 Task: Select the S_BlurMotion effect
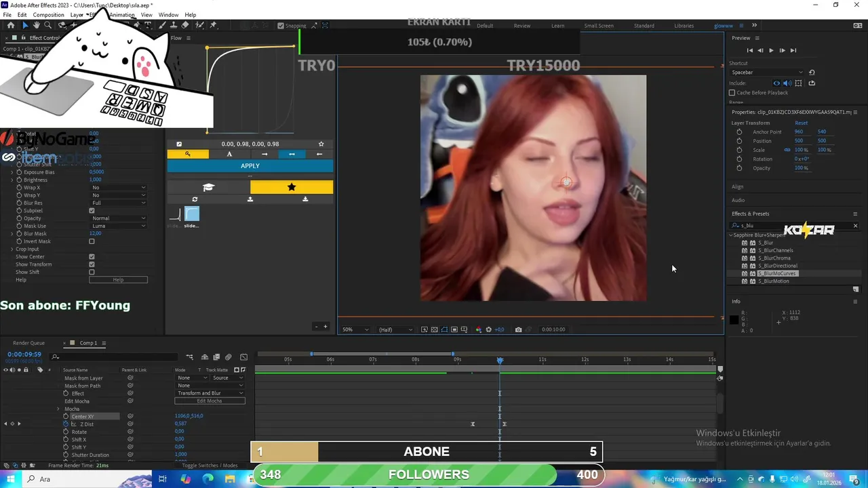click(773, 281)
